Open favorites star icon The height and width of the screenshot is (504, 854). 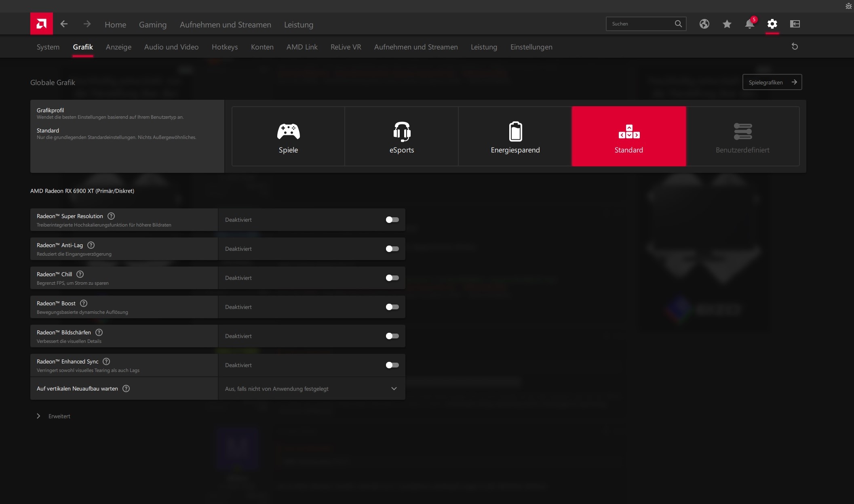[x=727, y=24]
